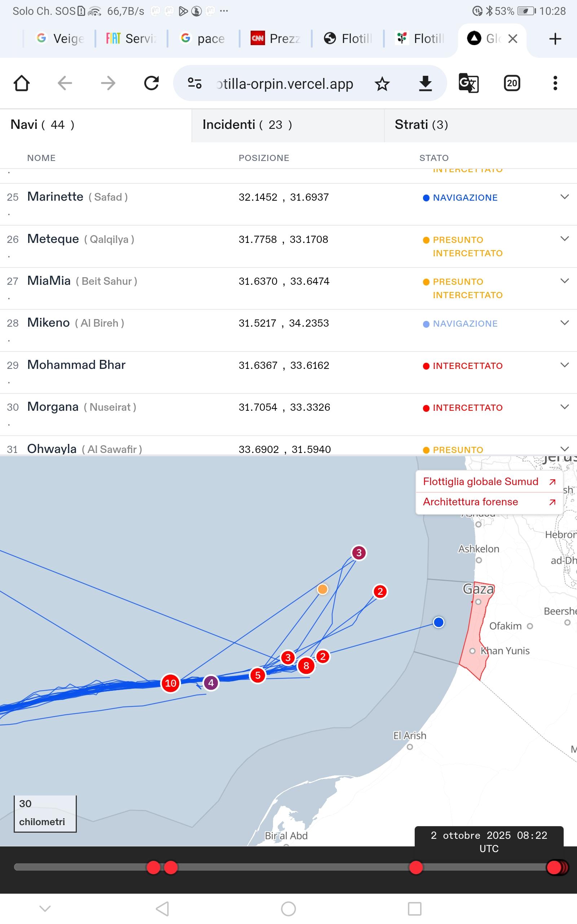Click the red timeline handle at far right
Image resolution: width=577 pixels, height=924 pixels.
[554, 867]
